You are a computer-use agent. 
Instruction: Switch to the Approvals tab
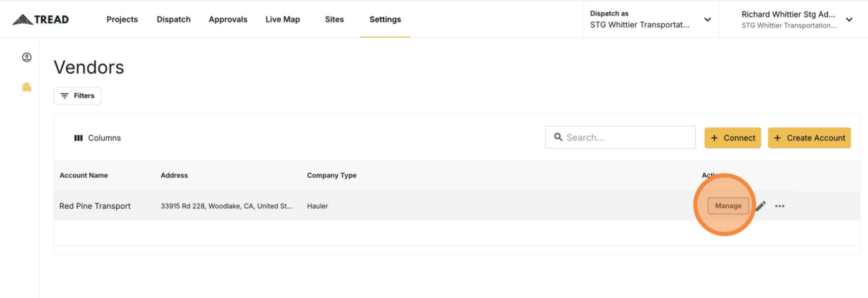point(228,19)
